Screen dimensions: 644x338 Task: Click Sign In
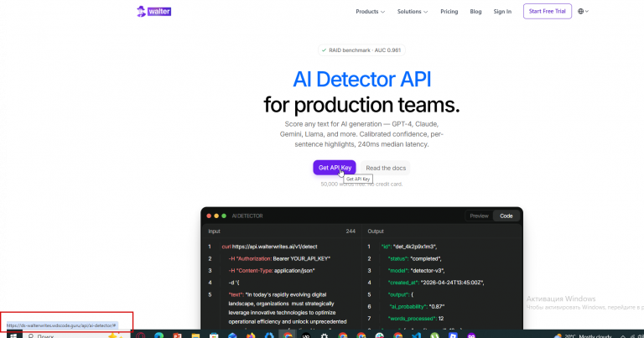502,12
